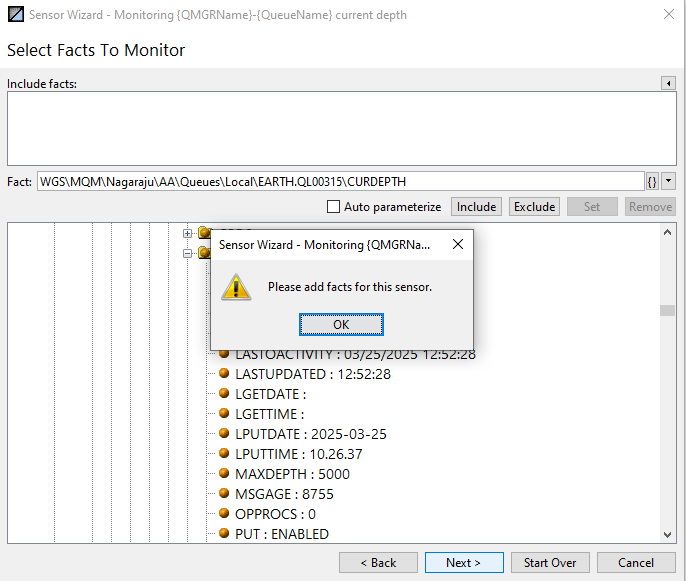Click the orange ball icon beside MSGAGE
686x581 pixels.
pos(224,493)
